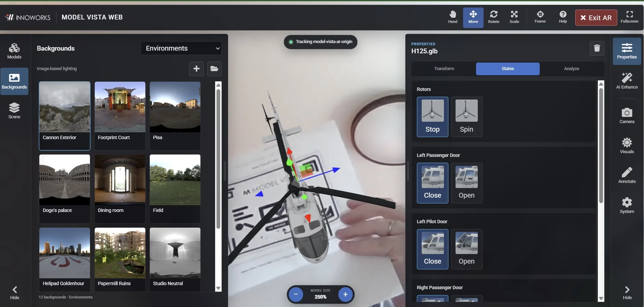Open the Backgrounds sidebar panel
The height and width of the screenshot is (307, 644).
tap(14, 81)
